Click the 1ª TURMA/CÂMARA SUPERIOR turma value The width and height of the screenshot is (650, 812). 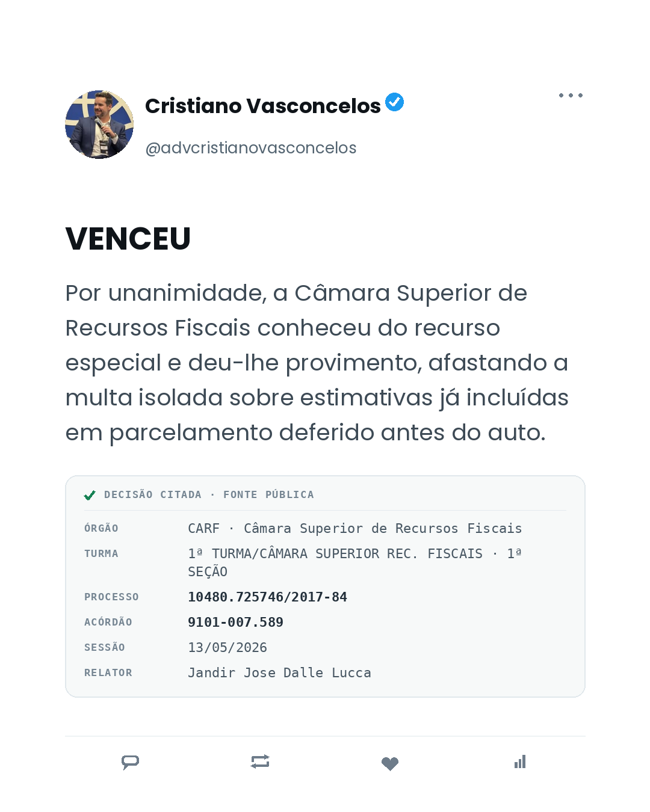pos(354,562)
